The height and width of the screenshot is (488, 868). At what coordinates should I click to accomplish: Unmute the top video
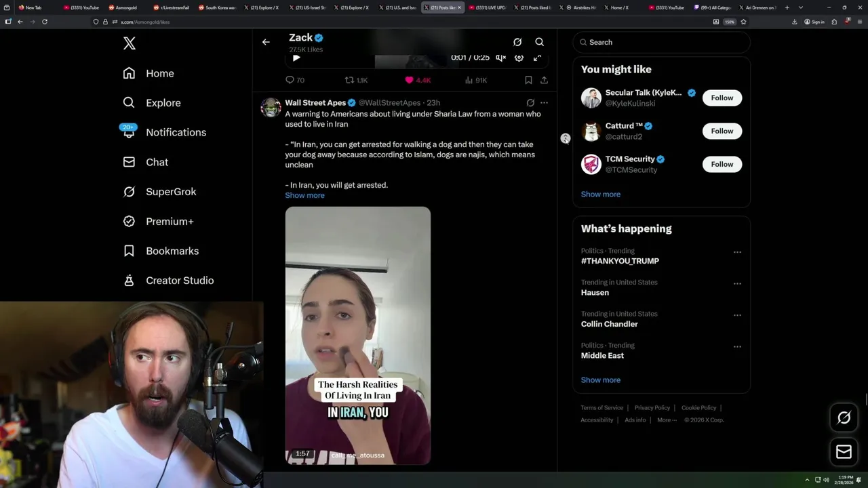500,58
